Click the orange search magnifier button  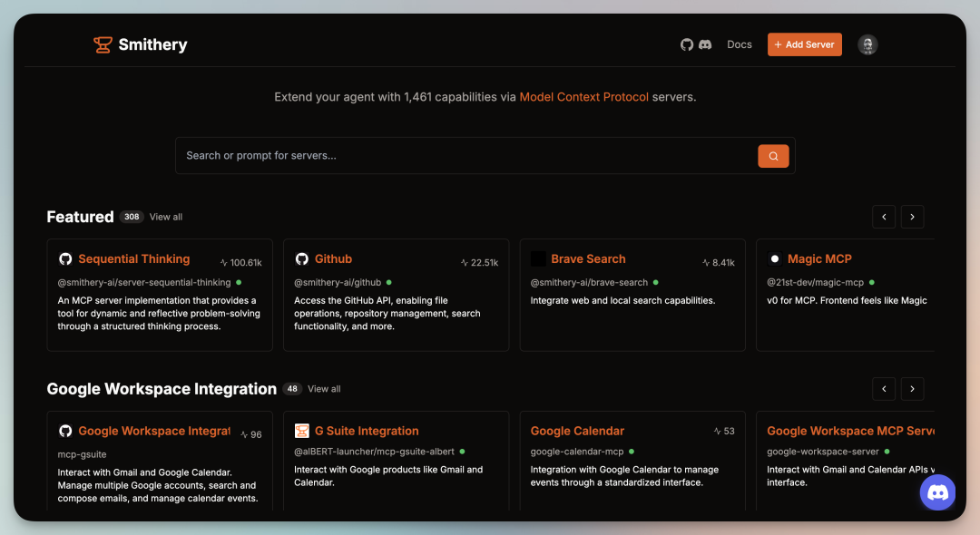773,156
